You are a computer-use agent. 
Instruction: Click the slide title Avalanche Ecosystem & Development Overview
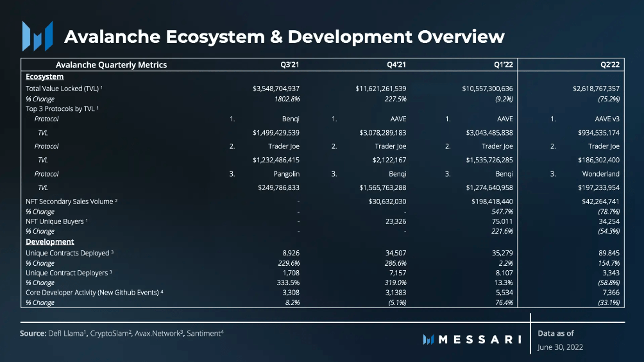coord(284,37)
